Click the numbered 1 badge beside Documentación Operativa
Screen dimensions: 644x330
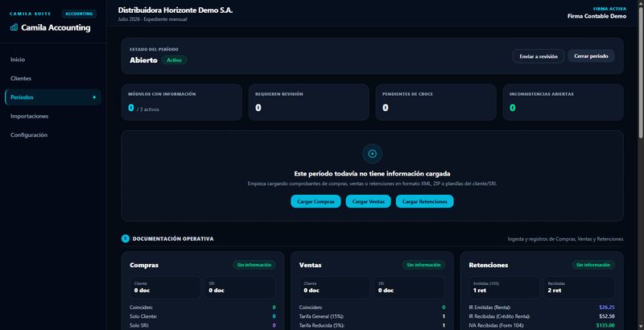(x=126, y=238)
